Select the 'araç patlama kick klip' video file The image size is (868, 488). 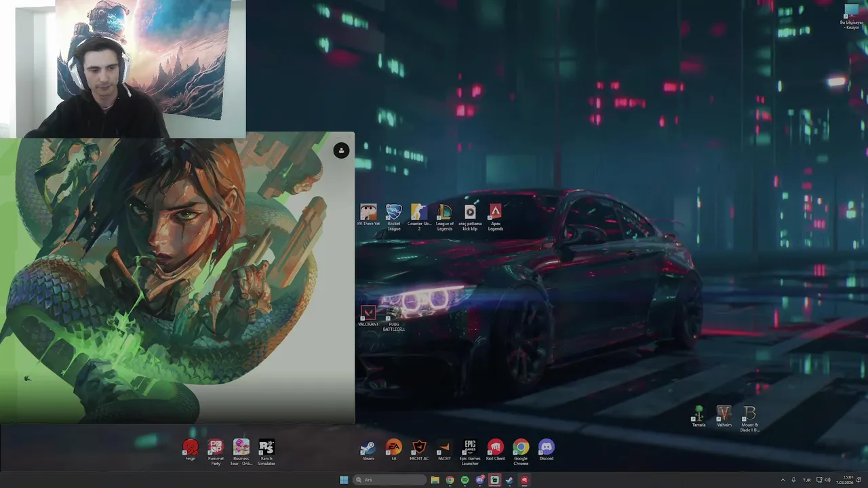[x=470, y=218]
